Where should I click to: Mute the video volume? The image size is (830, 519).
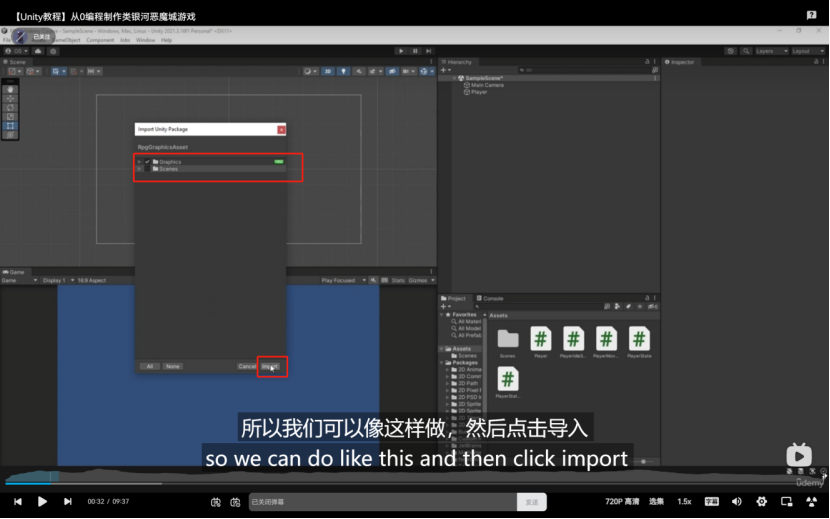736,502
